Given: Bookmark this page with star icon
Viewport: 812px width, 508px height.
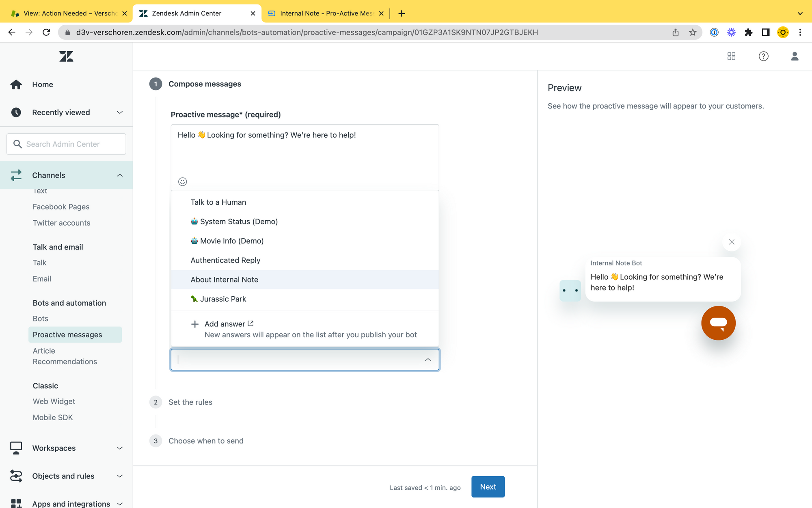Looking at the screenshot, I should [693, 33].
